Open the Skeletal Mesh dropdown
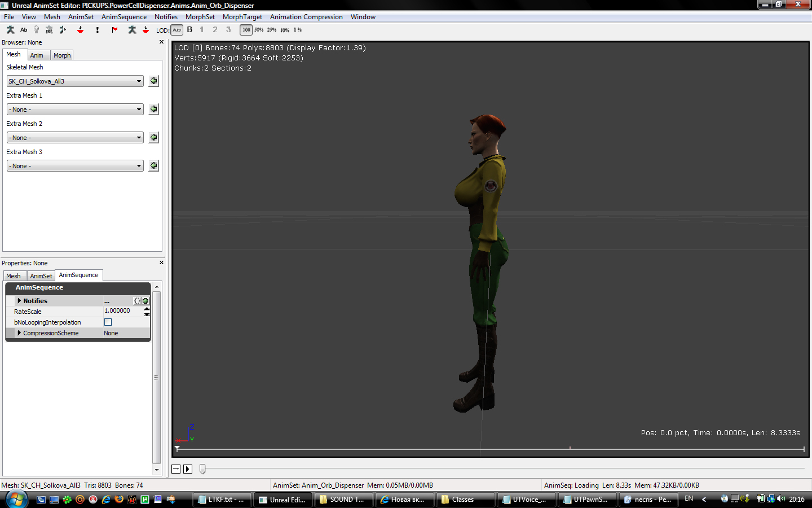Screen dimensions: 812x508 pyautogui.click(x=139, y=81)
